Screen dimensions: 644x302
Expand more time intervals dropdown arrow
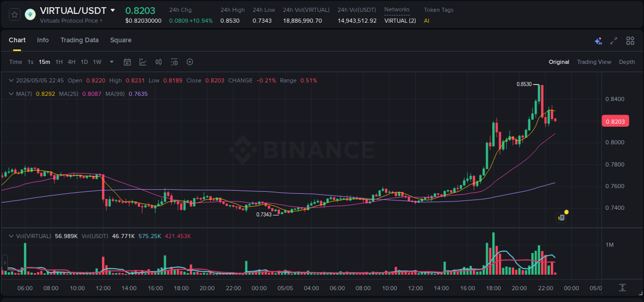112,62
